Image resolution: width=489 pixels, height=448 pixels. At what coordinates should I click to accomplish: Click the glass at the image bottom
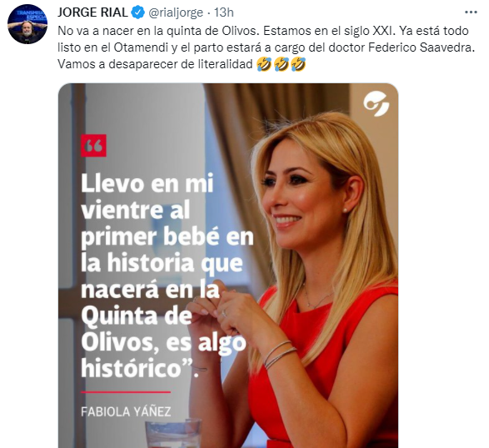click(x=173, y=434)
